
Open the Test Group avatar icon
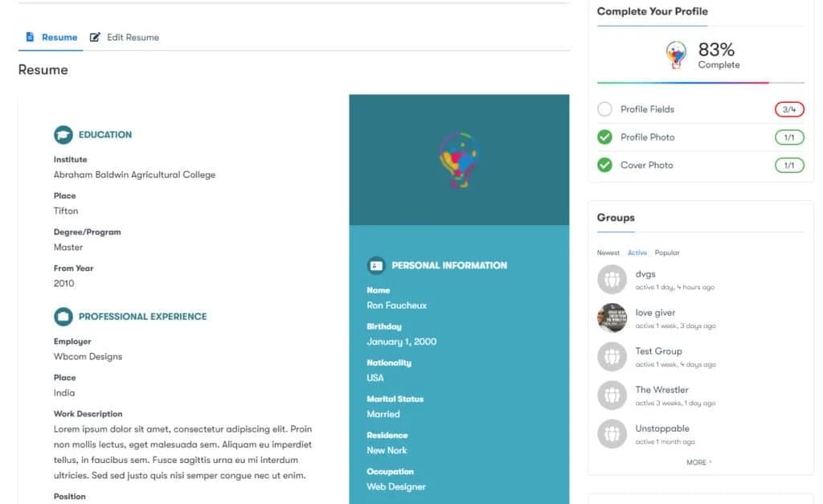612,357
